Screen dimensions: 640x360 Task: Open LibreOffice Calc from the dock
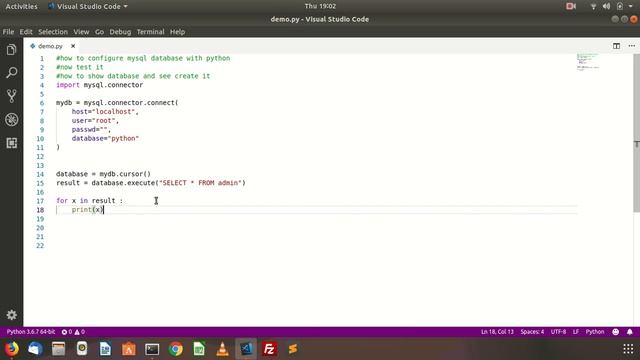click(x=199, y=349)
